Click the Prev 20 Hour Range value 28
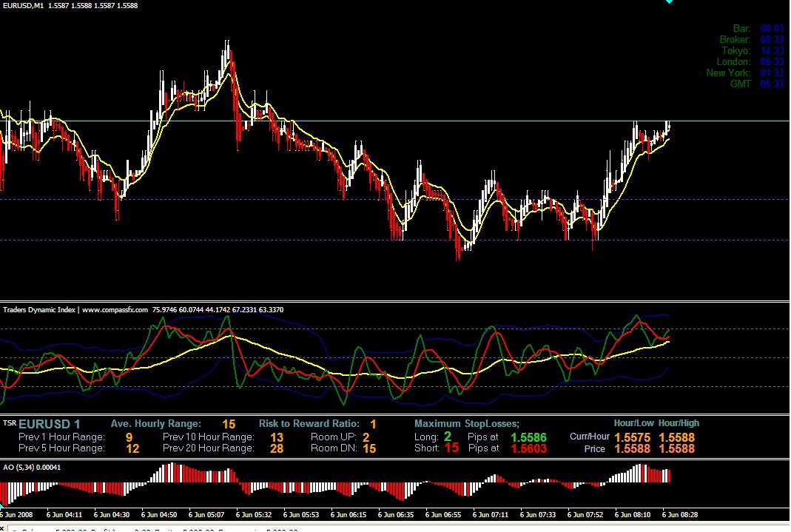This screenshot has height=532, width=791. click(277, 448)
